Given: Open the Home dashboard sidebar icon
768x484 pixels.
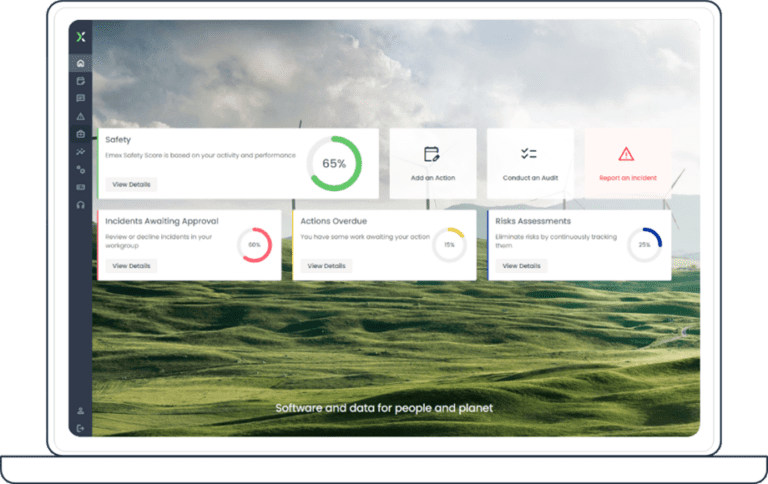Looking at the screenshot, I should pos(80,64).
